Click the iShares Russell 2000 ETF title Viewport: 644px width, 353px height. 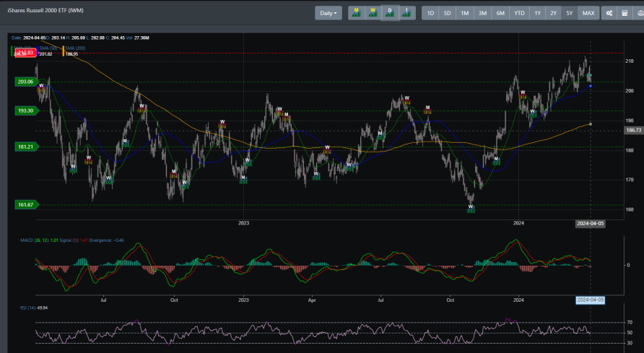(45, 10)
